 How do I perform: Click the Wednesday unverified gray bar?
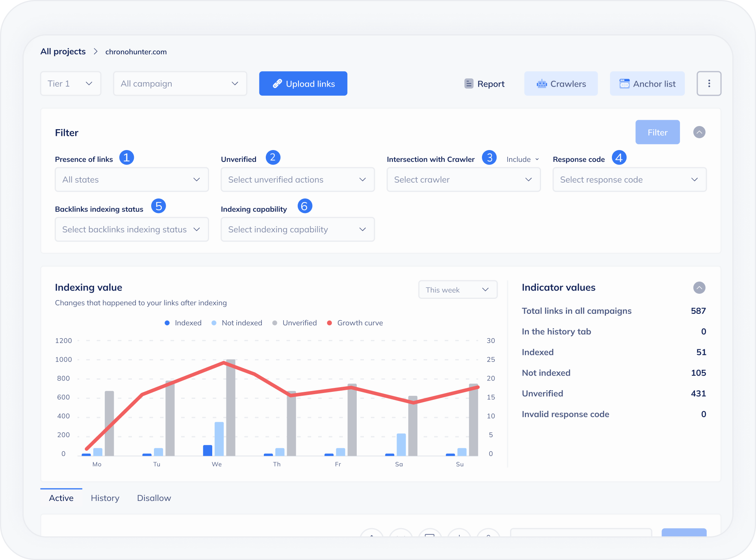231,408
